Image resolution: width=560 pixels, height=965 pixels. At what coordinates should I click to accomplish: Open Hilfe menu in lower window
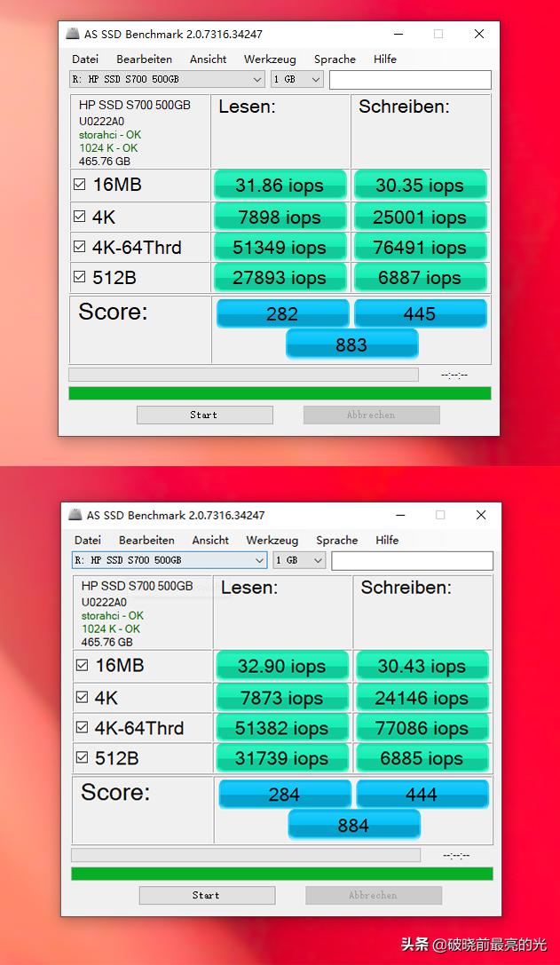pos(387,540)
